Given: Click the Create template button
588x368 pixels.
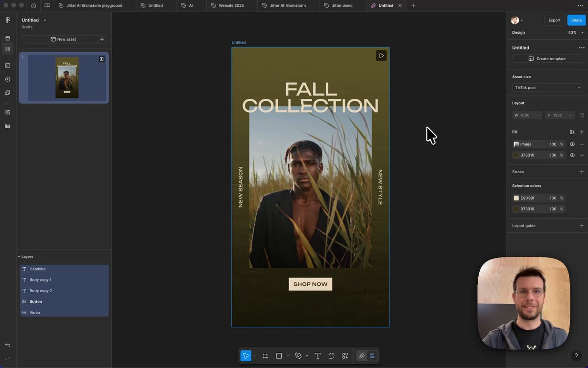Looking at the screenshot, I should [547, 59].
